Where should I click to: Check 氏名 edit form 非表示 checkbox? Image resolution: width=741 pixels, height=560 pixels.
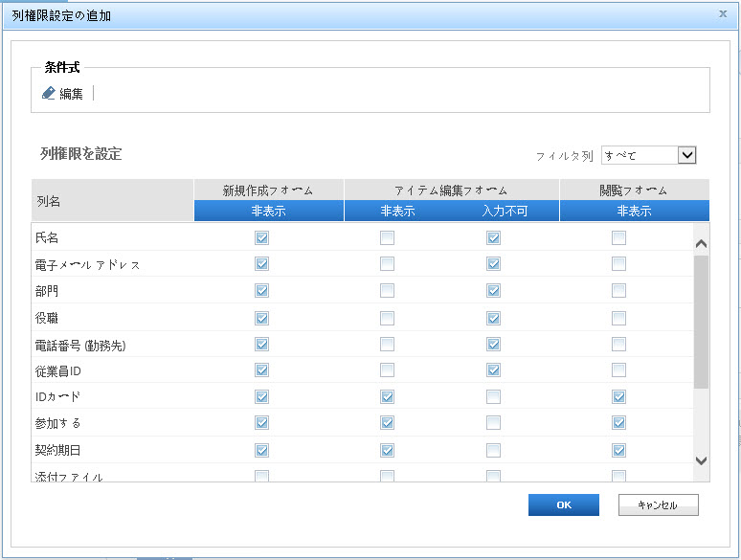pyautogui.click(x=387, y=238)
